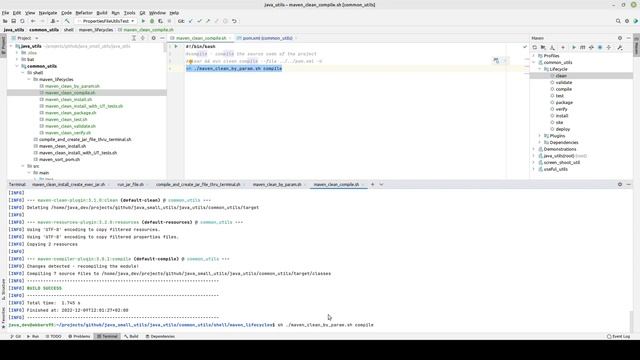Click the Save All toolbar icon
Image resolution: width=640 pixels, height=360 pixels.
[x=13, y=21]
